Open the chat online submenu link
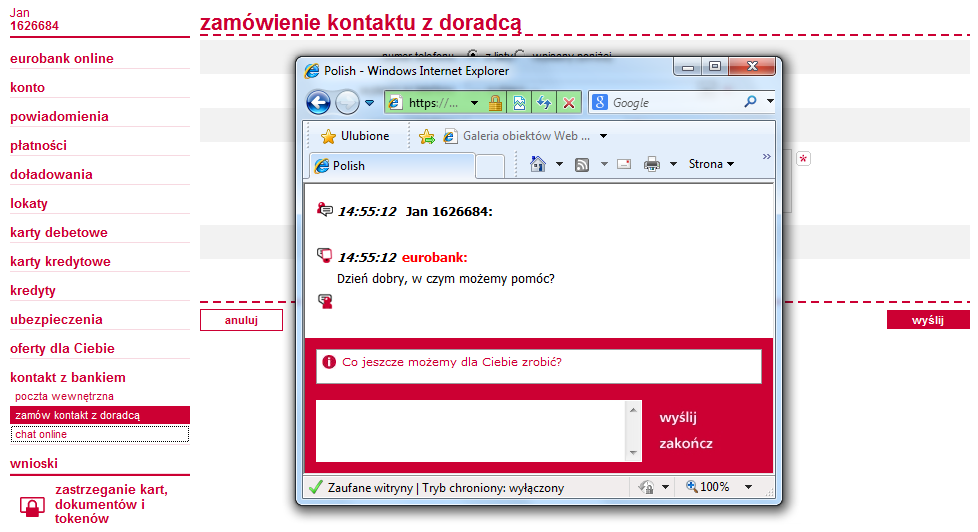This screenshot has width=978, height=532. [x=100, y=434]
